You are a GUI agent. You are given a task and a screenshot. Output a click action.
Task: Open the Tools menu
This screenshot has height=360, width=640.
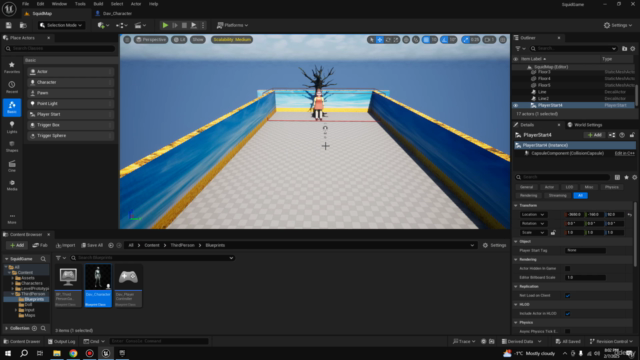[80, 4]
